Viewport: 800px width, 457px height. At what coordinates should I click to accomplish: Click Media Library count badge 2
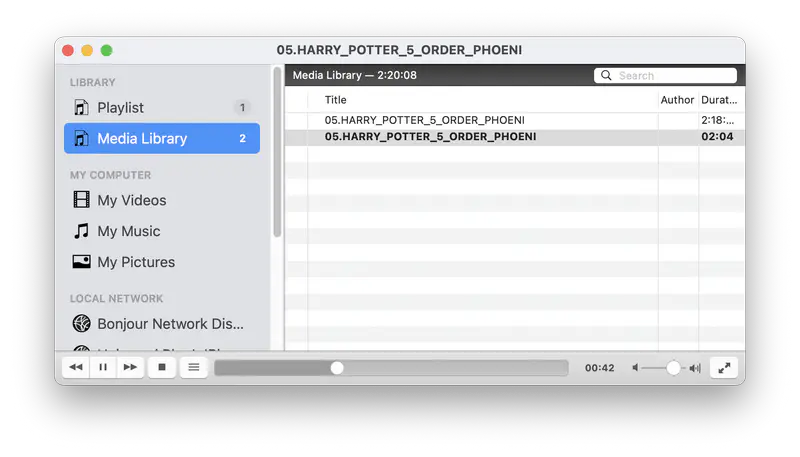(x=242, y=138)
